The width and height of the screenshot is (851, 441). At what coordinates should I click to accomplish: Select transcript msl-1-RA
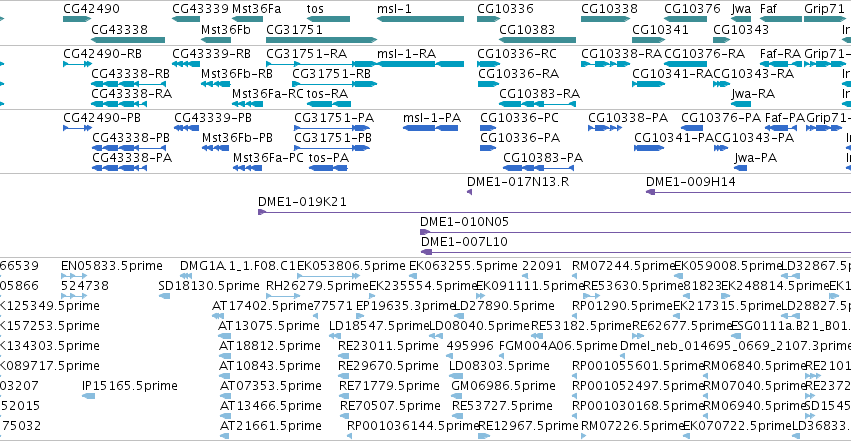point(406,54)
